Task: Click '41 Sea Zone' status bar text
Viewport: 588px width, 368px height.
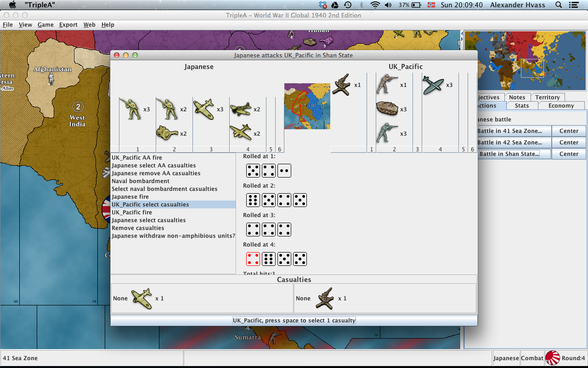Action: point(20,358)
